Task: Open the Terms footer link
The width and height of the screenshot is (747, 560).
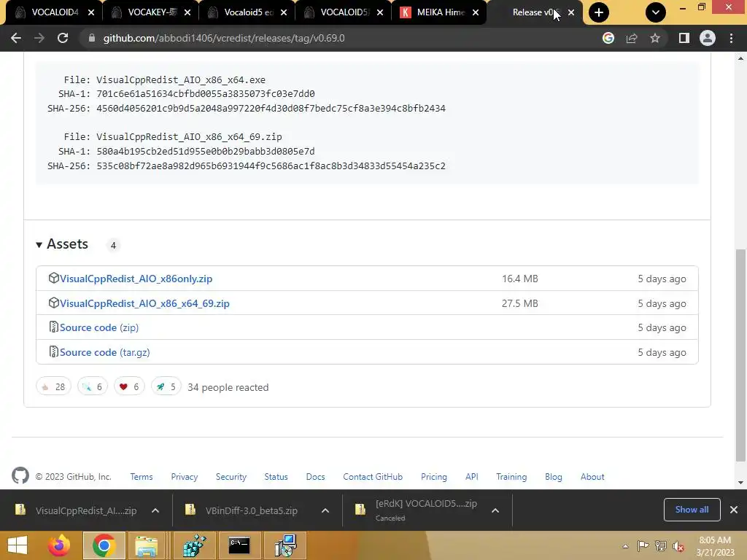Action: (142, 477)
